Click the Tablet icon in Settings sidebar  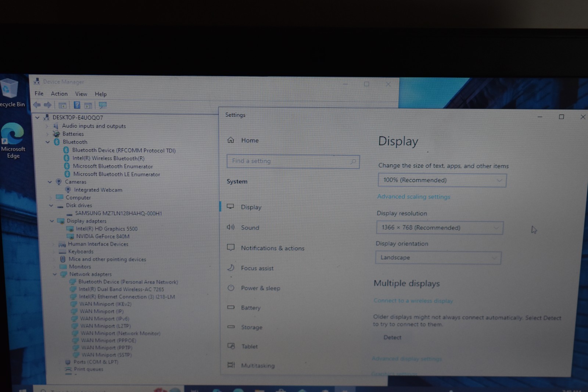point(231,346)
